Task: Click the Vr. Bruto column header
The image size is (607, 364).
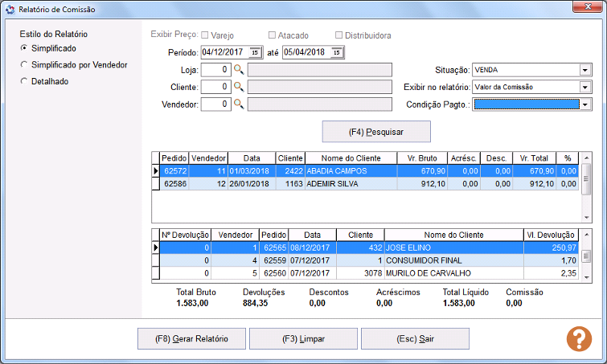Action: [x=422, y=158]
